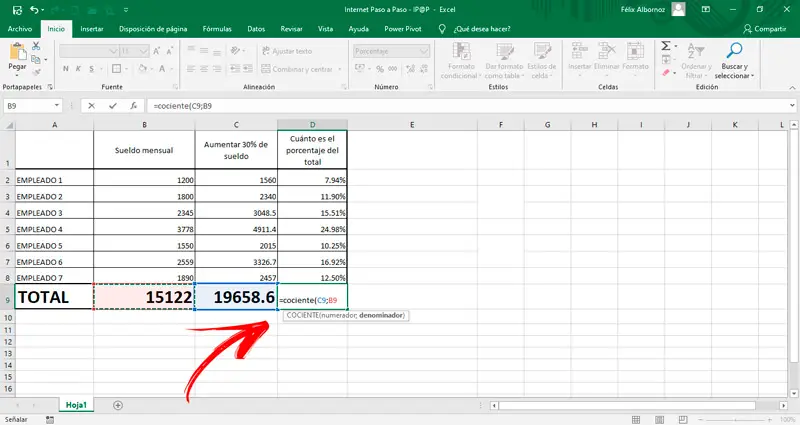Add a new sheet with plus icon
The image size is (800, 425).
(x=118, y=405)
